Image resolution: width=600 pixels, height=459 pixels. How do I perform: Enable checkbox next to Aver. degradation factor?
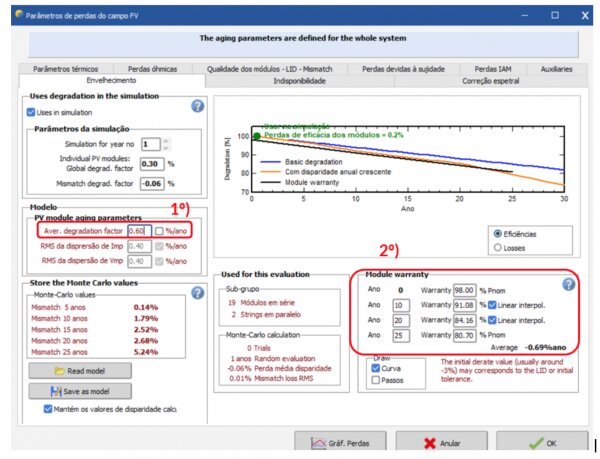click(158, 231)
